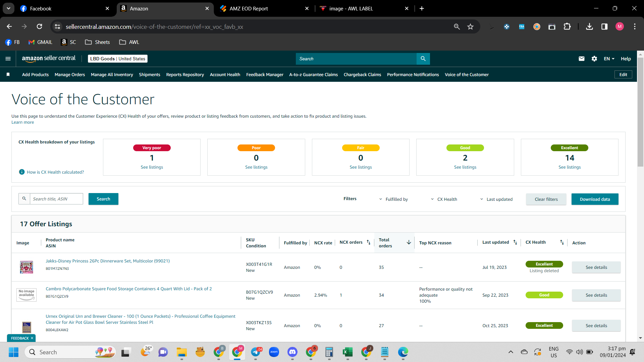Expand the CX Health filter dropdown

click(444, 199)
